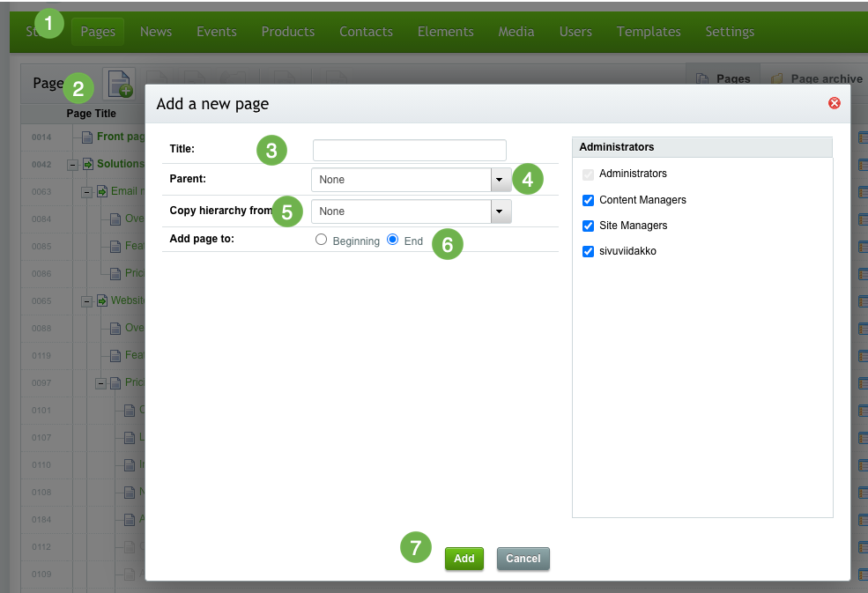
Task: Select the Front page tree item
Action: click(121, 137)
